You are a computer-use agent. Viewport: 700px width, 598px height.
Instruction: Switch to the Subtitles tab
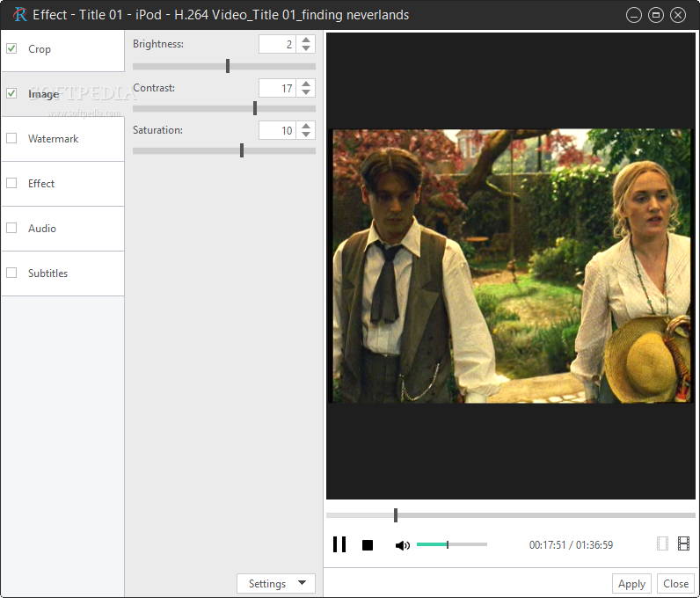(63, 273)
